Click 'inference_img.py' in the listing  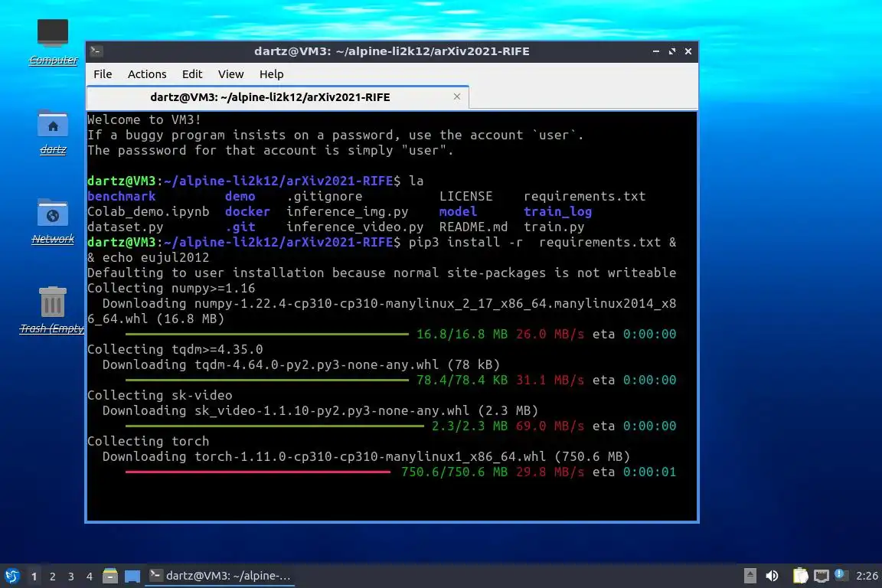(x=348, y=211)
